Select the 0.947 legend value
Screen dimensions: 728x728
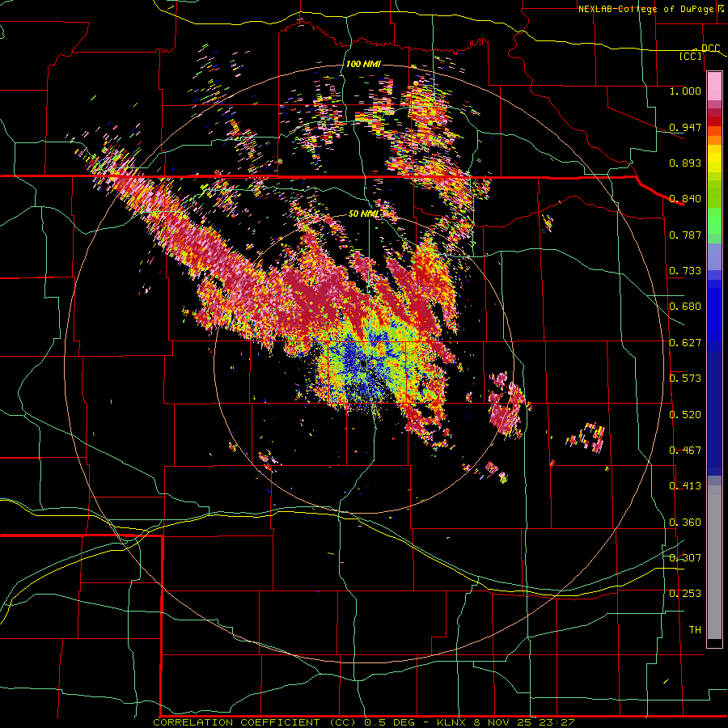[685, 127]
